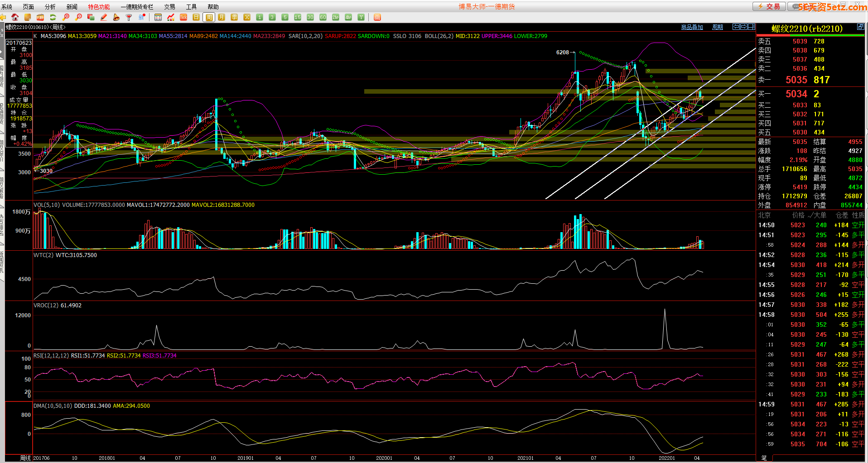The image size is (868, 463).
Task: Select the custom X period icon
Action: (247, 17)
